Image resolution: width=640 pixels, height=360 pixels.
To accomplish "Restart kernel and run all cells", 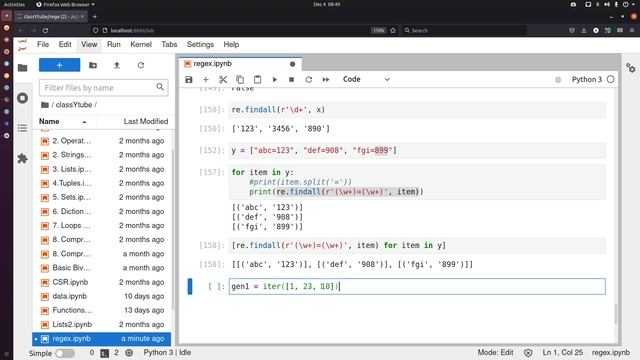I will 326,80.
